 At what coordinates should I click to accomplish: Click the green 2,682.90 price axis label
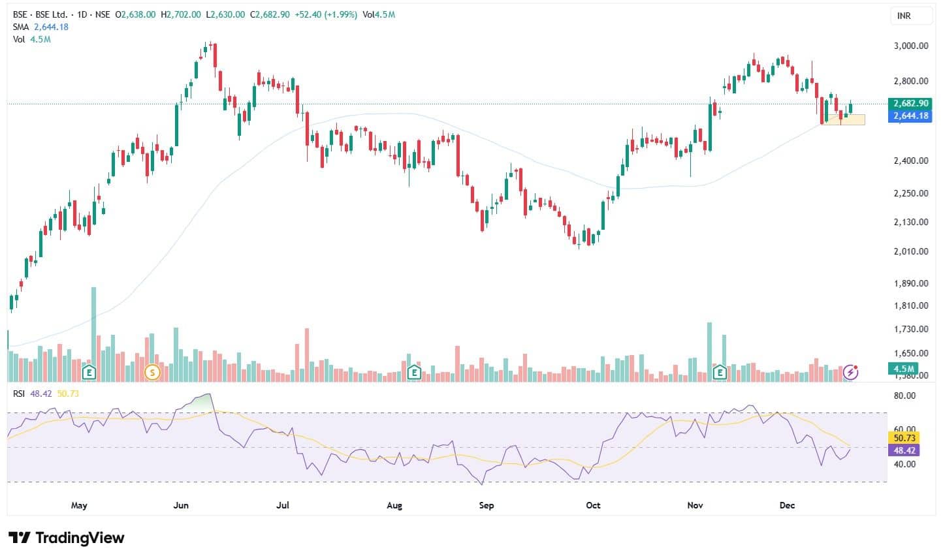coord(911,104)
